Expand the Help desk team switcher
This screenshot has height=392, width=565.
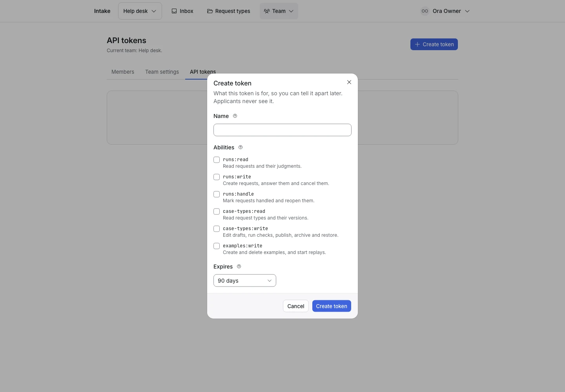click(140, 11)
